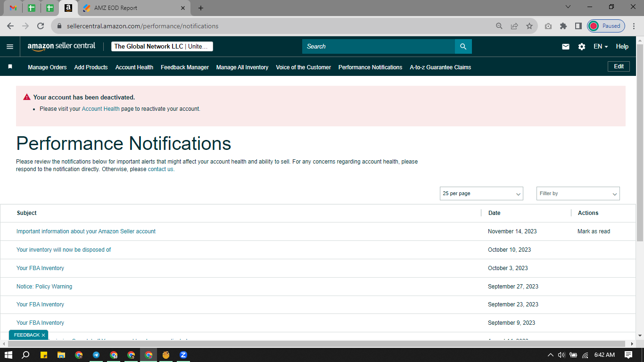Viewport: 644px width, 362px height.
Task: Click the Seller Central search field
Action: click(379, 46)
